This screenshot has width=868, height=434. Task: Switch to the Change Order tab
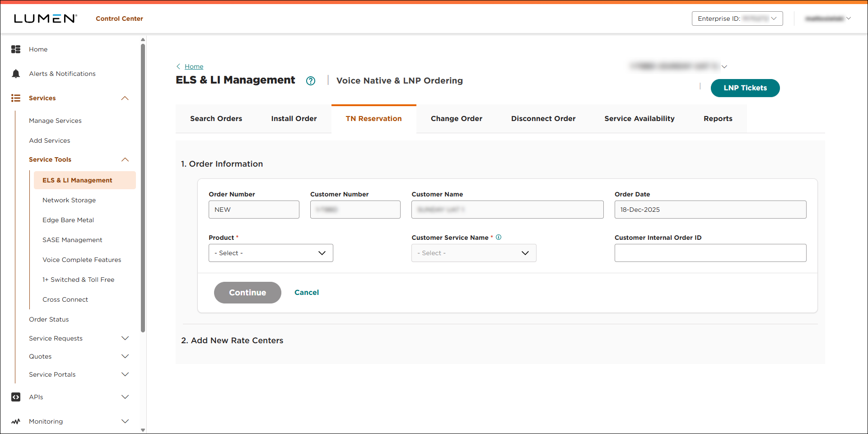(x=456, y=118)
